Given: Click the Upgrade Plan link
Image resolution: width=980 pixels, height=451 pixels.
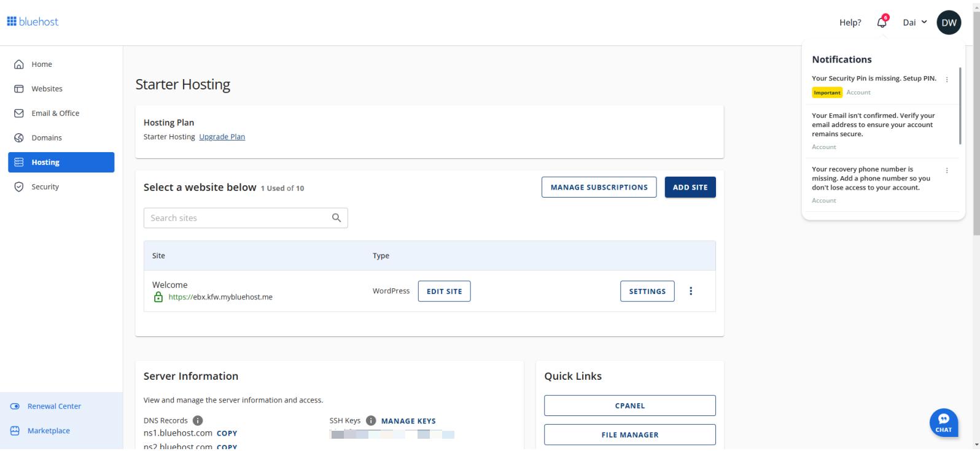Looking at the screenshot, I should [x=222, y=137].
